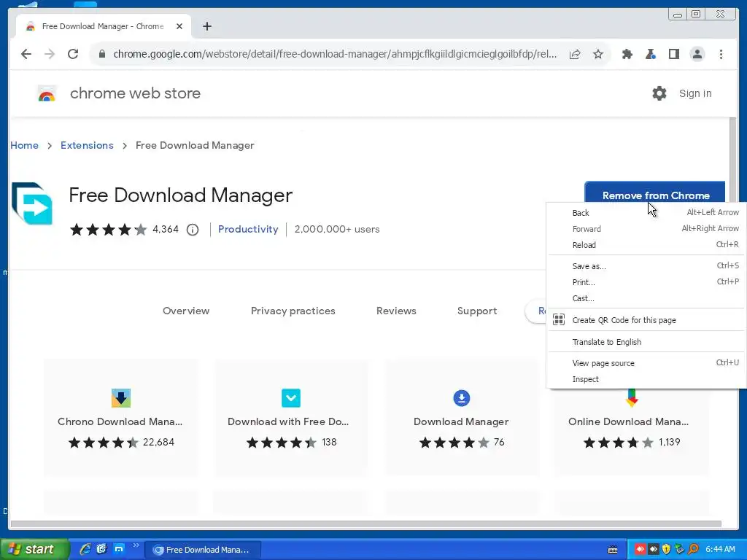
Task: Click the browser forward arrow
Action: [50, 54]
